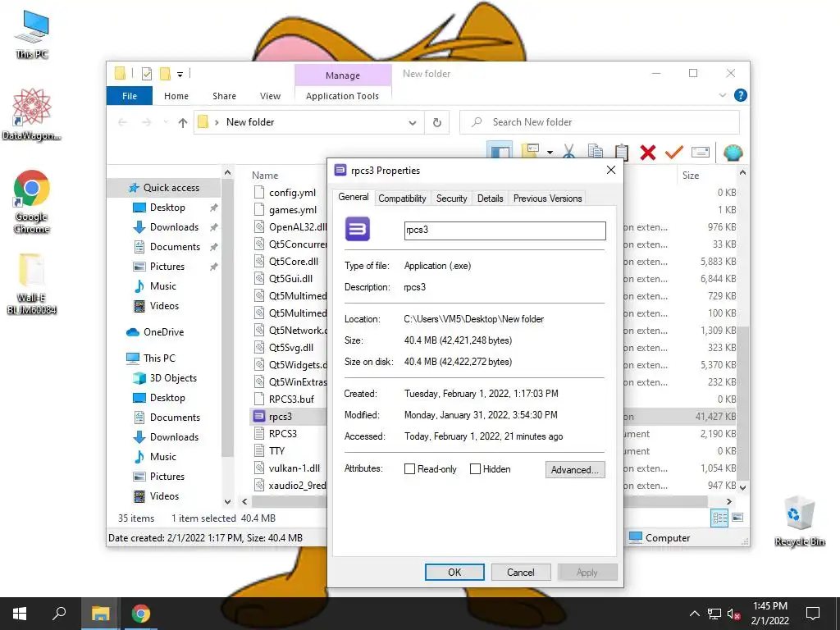
Task: Expand the ribbon with the chevron
Action: click(x=723, y=95)
